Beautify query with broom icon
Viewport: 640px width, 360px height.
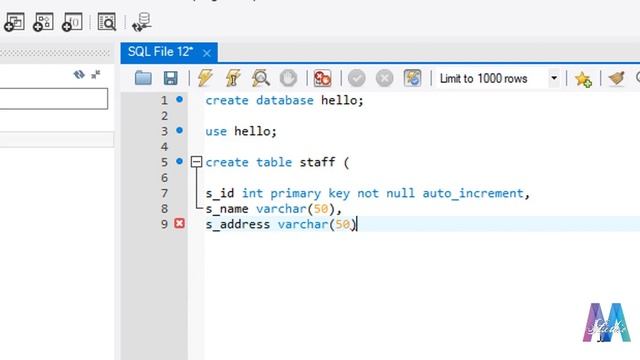pyautogui.click(x=616, y=78)
